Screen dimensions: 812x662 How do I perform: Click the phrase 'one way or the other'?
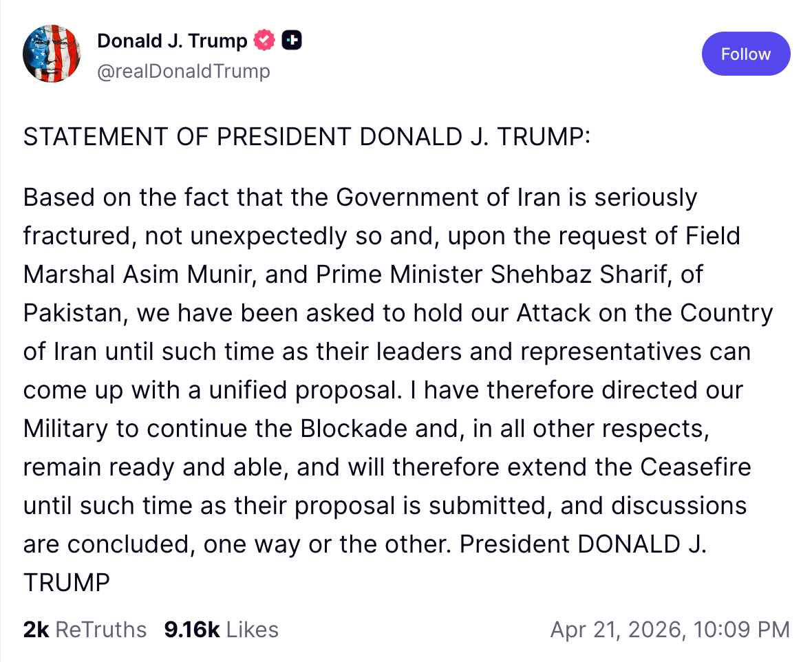pos(326,544)
